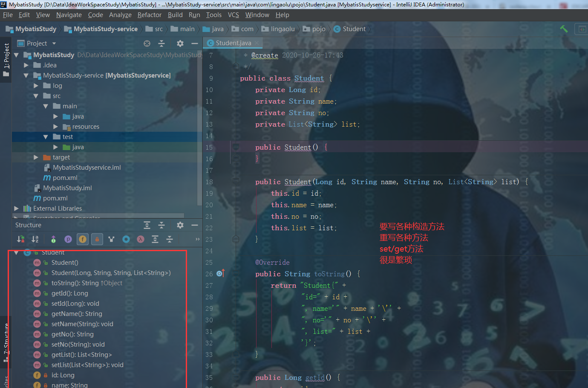Viewport: 588px width, 388px height.
Task: Expand the .idea folder
Action: pos(26,65)
